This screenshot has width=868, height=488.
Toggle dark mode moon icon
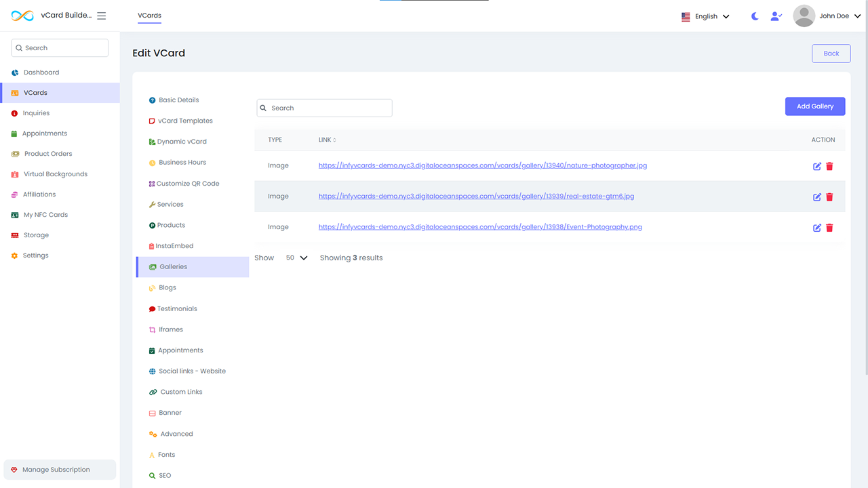point(755,16)
